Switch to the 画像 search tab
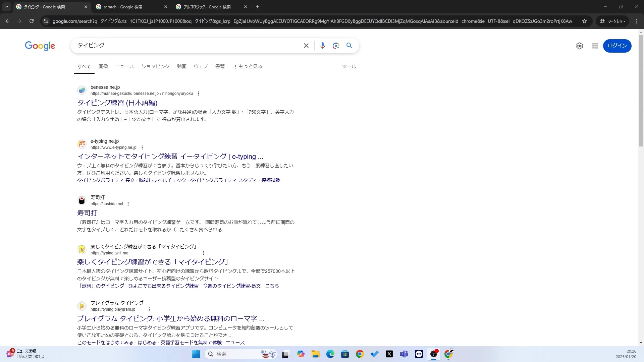The width and height of the screenshot is (644, 362). (103, 66)
